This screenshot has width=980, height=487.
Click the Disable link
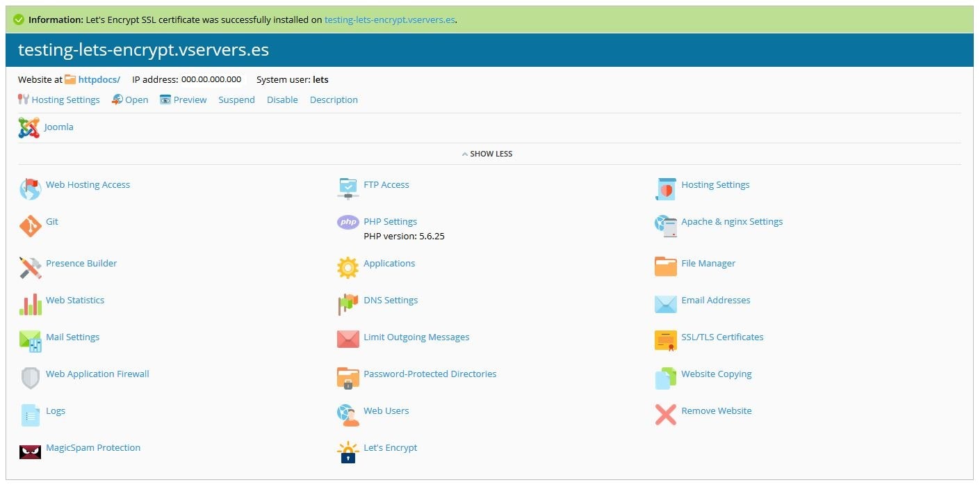click(282, 99)
